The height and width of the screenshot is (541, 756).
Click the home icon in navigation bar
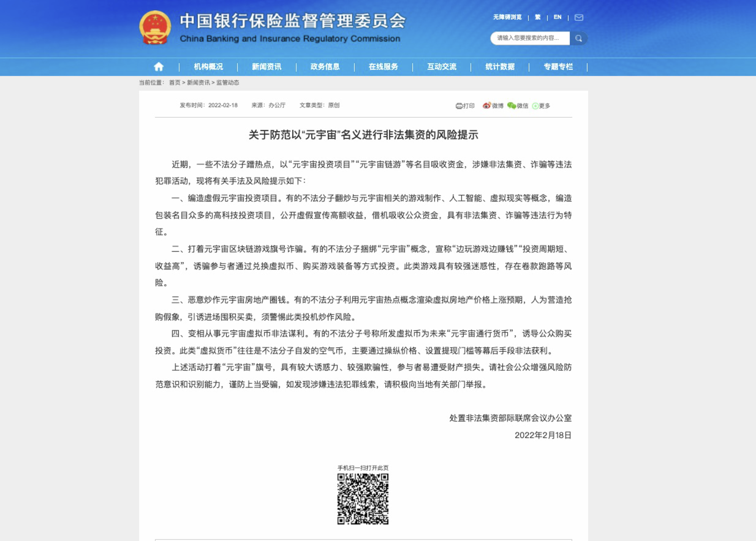tap(159, 67)
